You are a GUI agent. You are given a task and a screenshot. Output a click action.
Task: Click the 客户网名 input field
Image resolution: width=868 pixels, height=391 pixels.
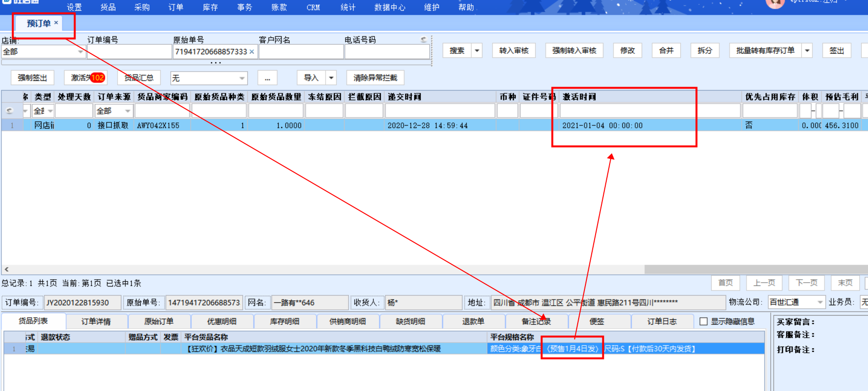pyautogui.click(x=301, y=52)
